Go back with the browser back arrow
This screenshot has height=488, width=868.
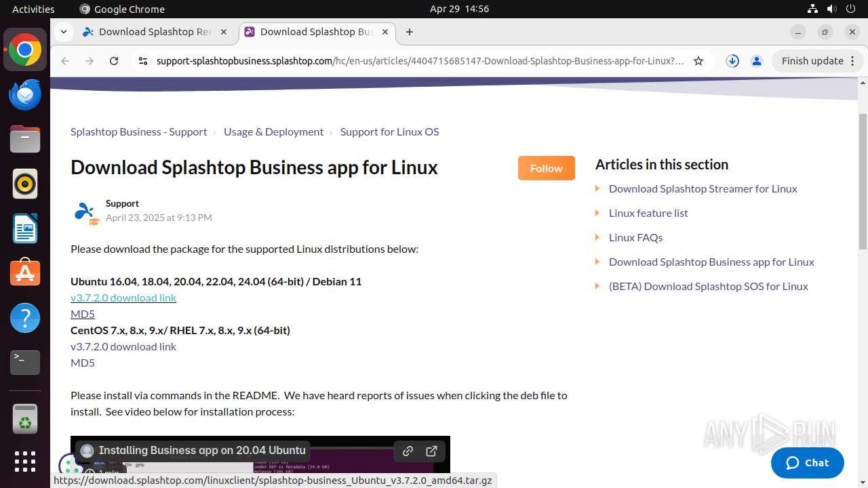coord(65,61)
